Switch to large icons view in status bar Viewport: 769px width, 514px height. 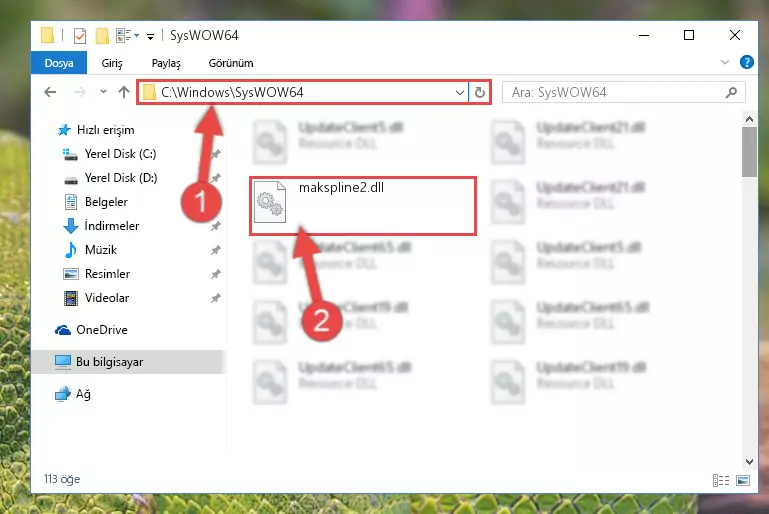(743, 480)
